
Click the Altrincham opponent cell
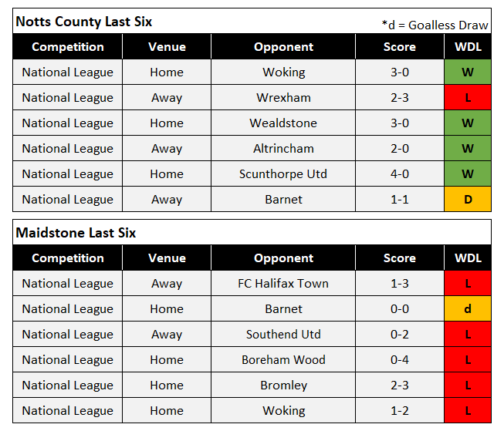[x=283, y=149]
